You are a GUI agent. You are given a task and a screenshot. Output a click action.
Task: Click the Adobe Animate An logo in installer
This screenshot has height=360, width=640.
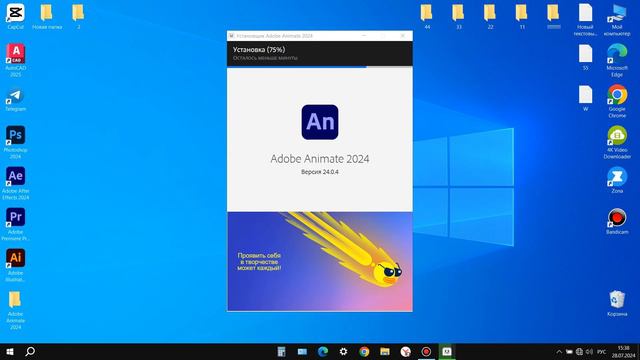(320, 122)
